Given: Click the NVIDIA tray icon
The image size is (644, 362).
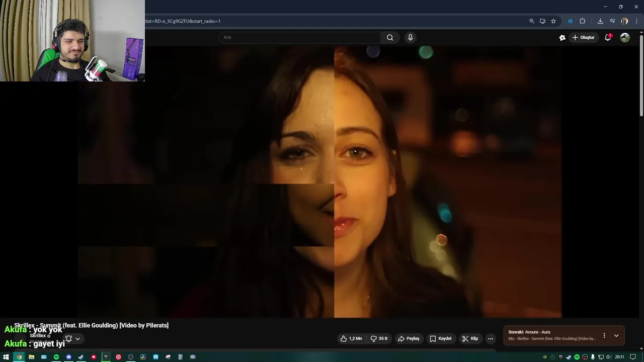Looking at the screenshot, I should 544,357.
